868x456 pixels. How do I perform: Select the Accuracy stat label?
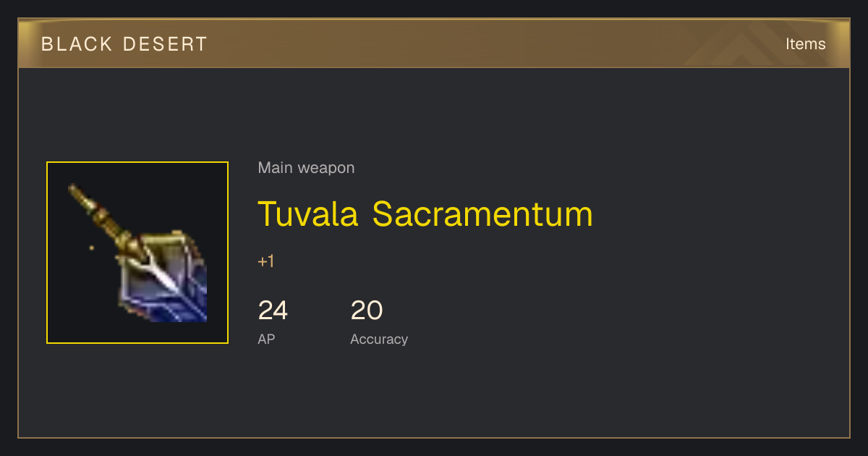click(x=379, y=339)
